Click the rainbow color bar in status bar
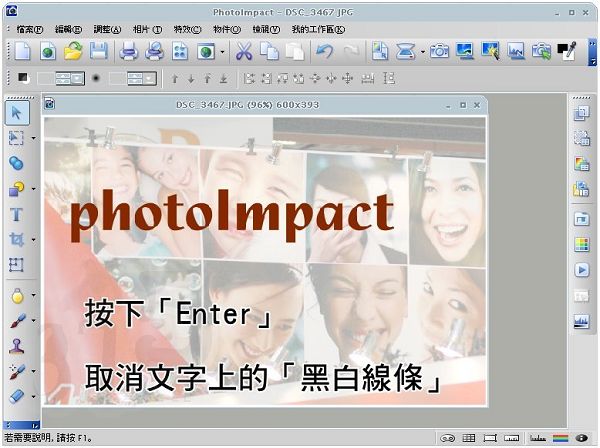This screenshot has height=448, width=600. click(x=561, y=438)
